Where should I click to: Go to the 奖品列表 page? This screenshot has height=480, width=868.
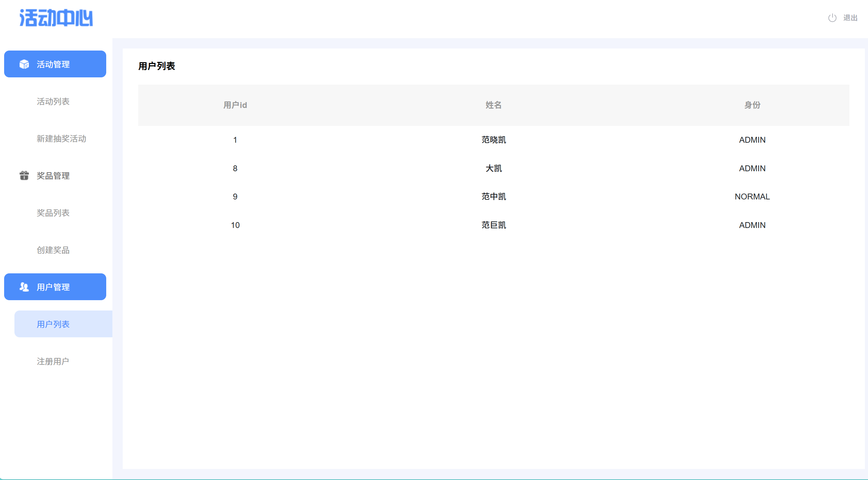pyautogui.click(x=53, y=213)
